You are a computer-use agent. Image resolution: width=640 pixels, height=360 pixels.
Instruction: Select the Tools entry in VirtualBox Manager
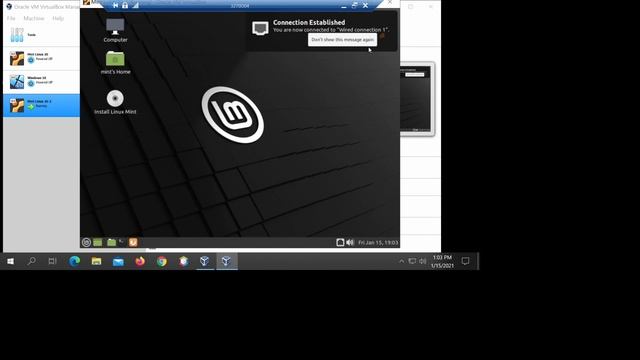(41, 35)
